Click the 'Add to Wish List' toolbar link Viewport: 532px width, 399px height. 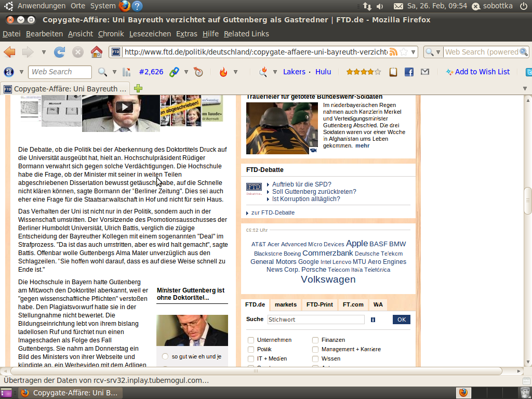[x=482, y=72]
